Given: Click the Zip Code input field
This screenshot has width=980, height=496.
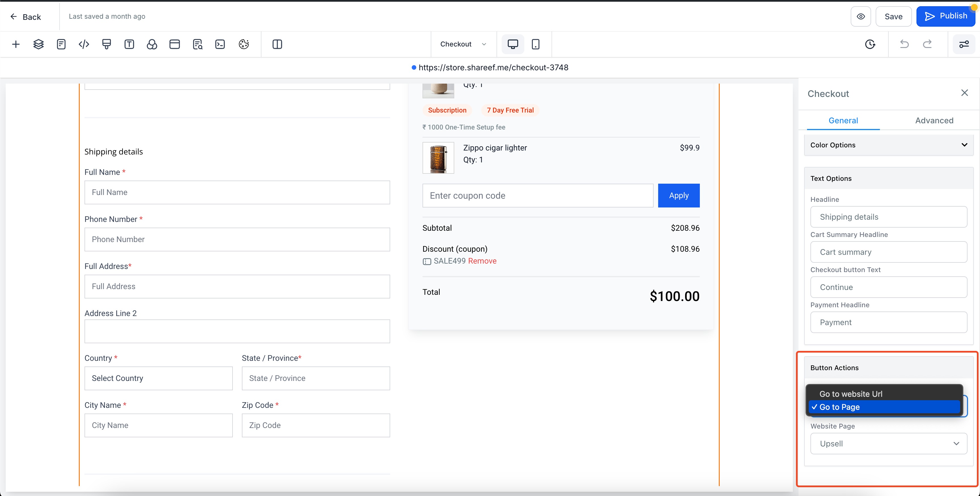Looking at the screenshot, I should (316, 425).
